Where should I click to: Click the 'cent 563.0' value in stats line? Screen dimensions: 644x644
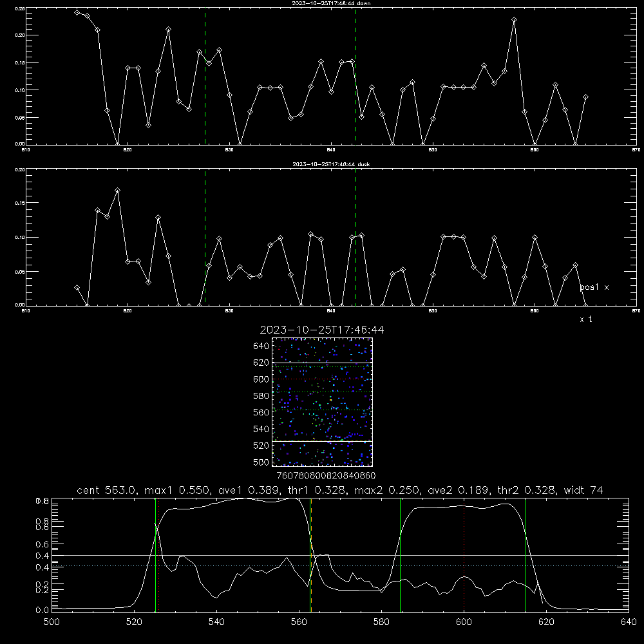pyautogui.click(x=106, y=490)
